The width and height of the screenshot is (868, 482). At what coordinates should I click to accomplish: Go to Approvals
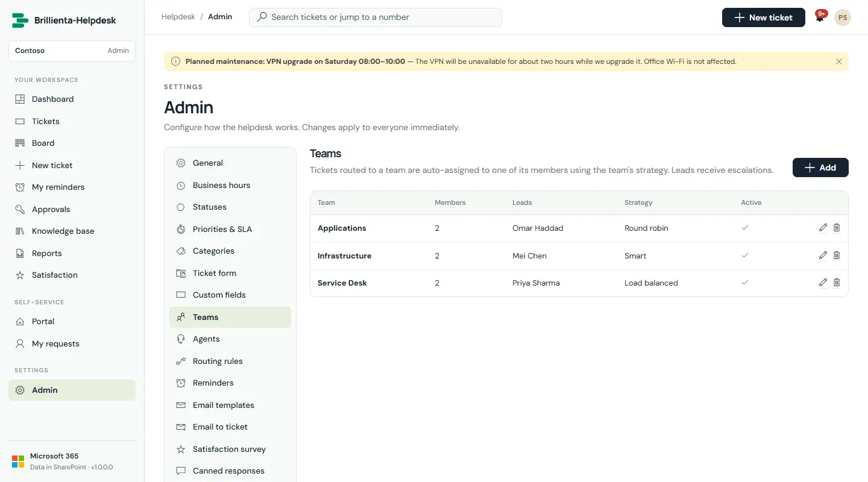tap(72, 209)
